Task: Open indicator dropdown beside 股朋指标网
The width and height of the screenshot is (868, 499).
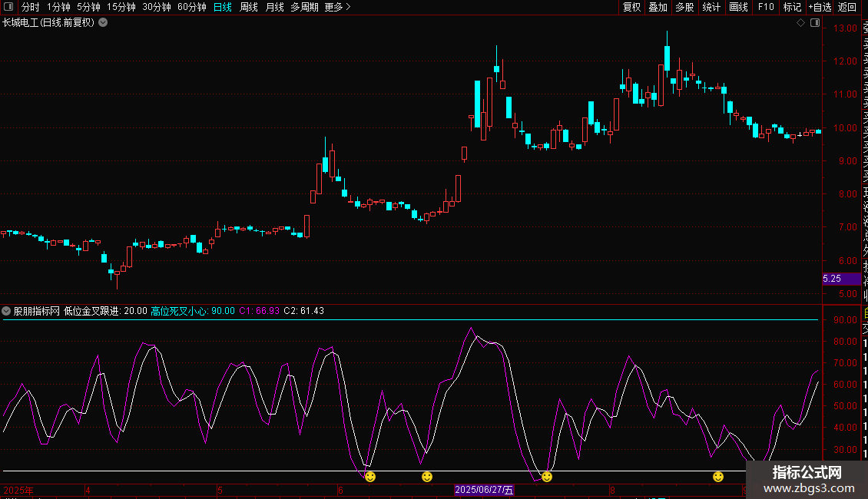Action: pos(6,311)
